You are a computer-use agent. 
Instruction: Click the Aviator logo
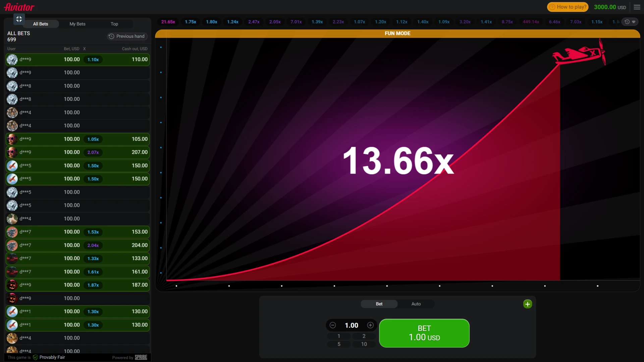(19, 7)
